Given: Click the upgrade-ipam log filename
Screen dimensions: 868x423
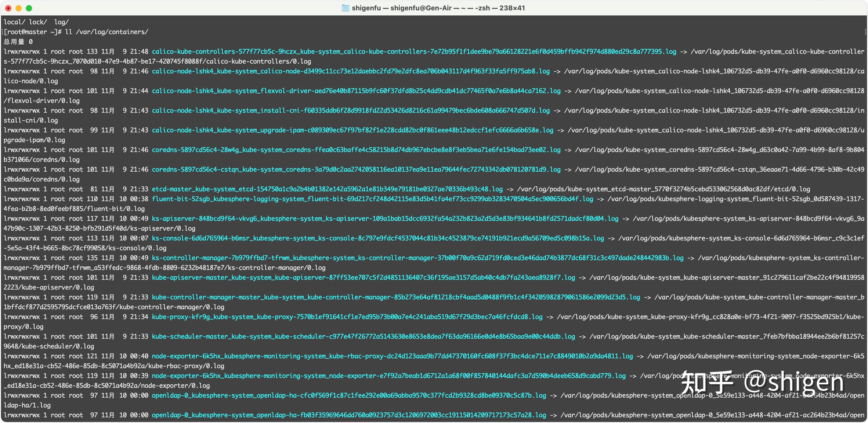Looking at the screenshot, I should click(x=352, y=130).
